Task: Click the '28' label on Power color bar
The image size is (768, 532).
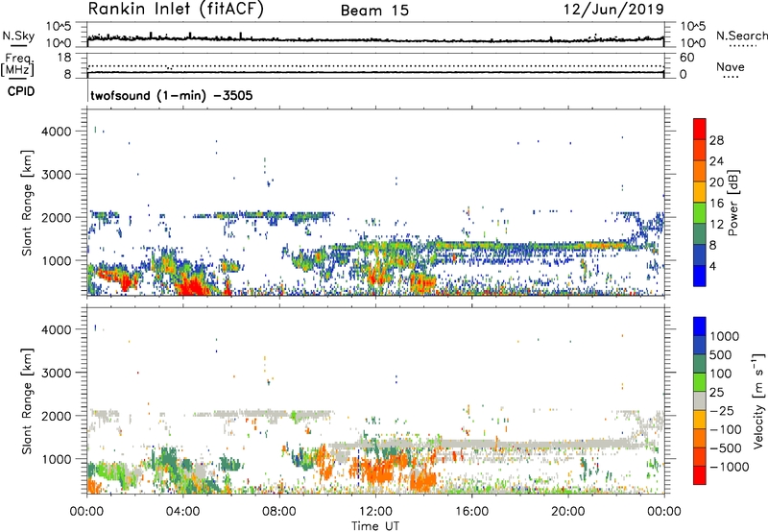Action: tap(716, 140)
